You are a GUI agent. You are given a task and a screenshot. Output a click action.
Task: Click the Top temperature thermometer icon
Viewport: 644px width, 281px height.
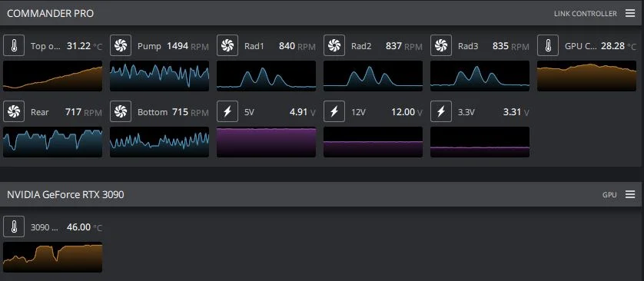click(14, 45)
